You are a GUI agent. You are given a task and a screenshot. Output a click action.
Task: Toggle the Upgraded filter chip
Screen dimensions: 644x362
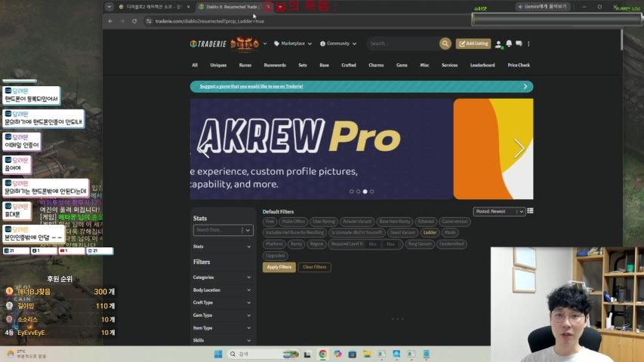point(275,256)
